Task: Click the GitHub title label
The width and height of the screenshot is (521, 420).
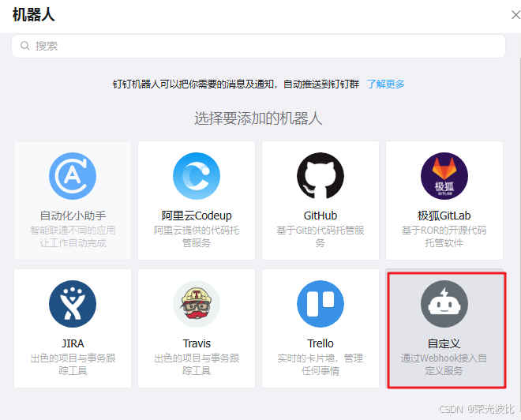Action: (320, 216)
